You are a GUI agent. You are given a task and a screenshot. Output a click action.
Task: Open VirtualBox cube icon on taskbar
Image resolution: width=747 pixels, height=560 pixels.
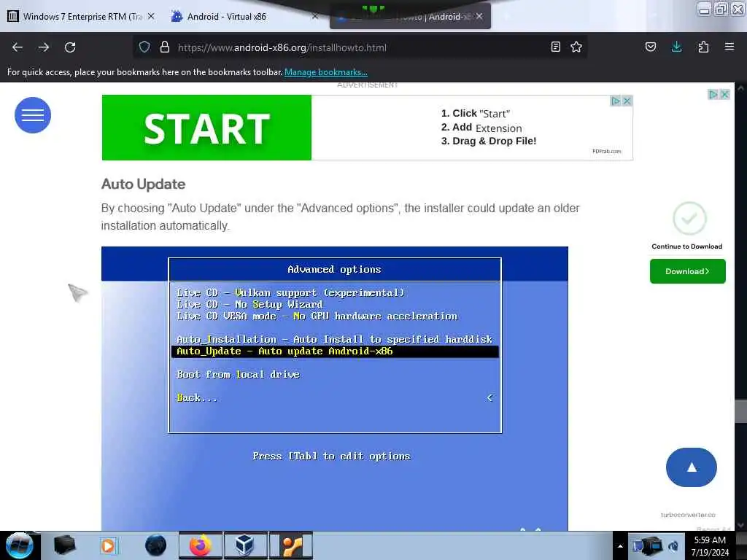(245, 545)
